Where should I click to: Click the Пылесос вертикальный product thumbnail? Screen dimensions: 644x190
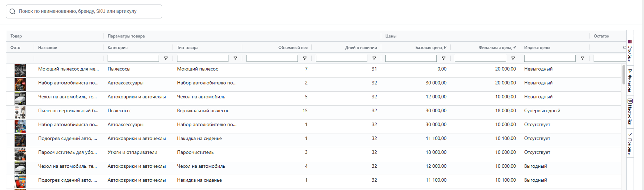pyautogui.click(x=20, y=112)
